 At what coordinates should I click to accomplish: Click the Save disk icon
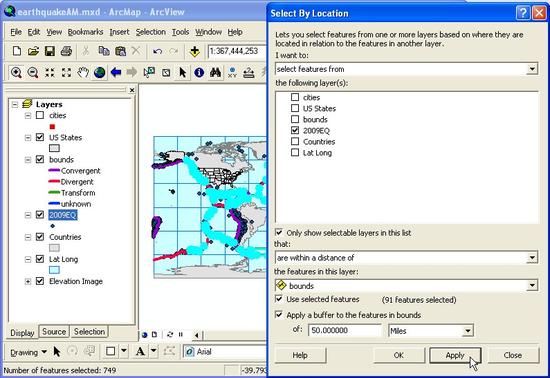[50, 52]
